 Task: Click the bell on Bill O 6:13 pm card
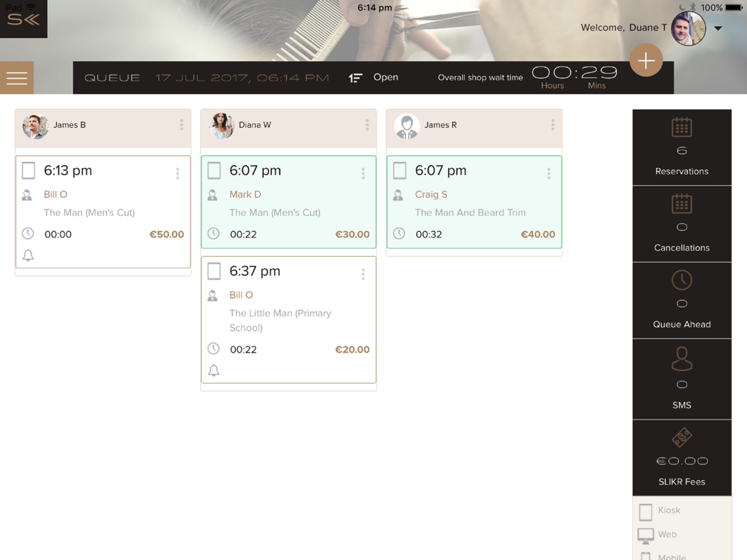click(28, 255)
